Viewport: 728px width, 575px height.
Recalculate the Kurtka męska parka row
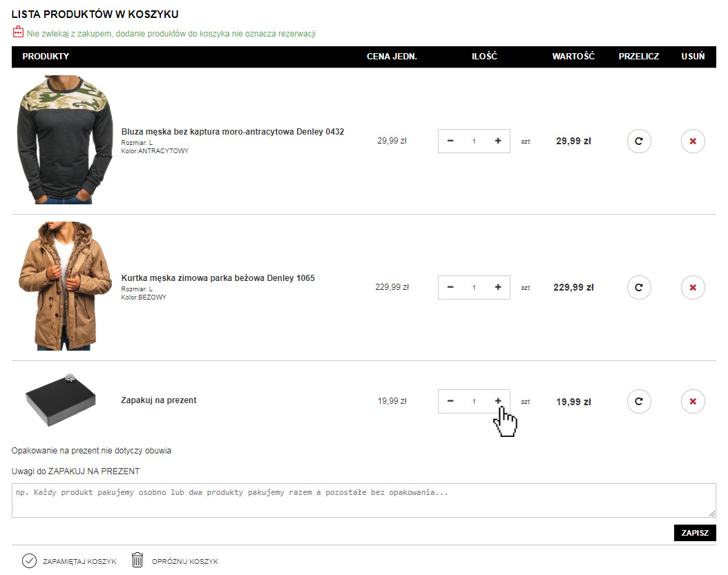639,287
